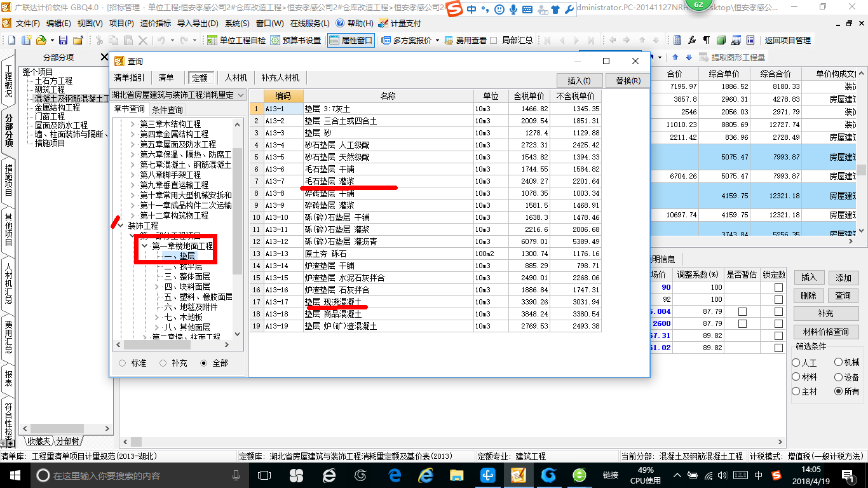Viewport: 868px width, 488px height.
Task: Check 是否暂估 box in 2600 row
Action: (742, 323)
